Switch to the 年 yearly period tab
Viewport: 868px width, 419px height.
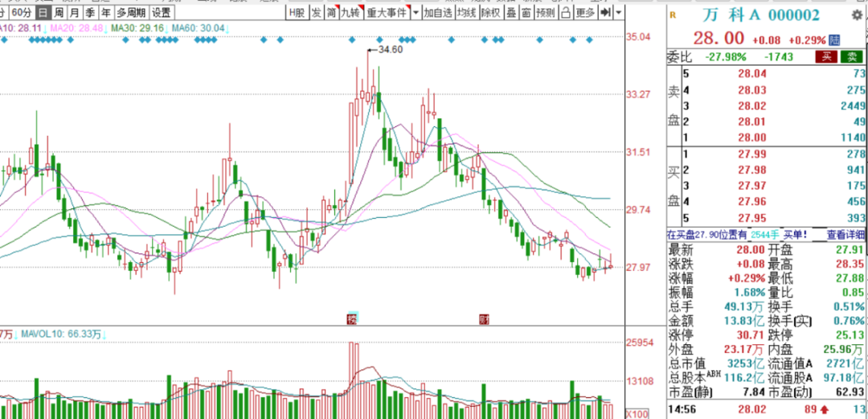pyautogui.click(x=104, y=12)
